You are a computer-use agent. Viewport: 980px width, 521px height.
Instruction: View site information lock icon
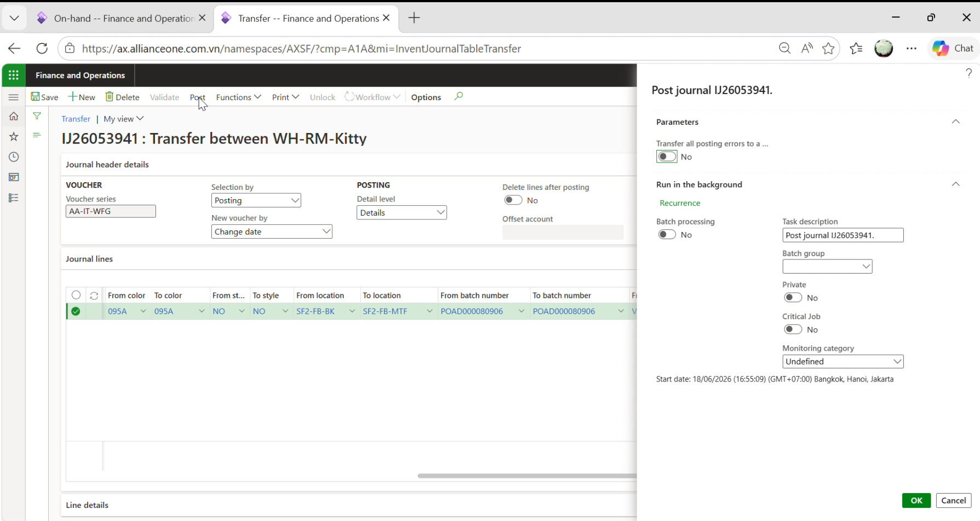pyautogui.click(x=70, y=48)
